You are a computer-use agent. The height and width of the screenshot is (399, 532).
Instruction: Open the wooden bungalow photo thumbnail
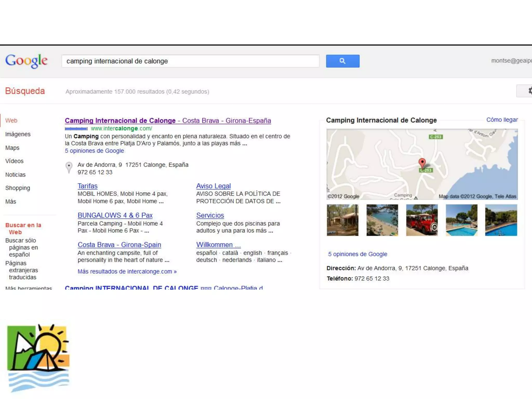point(342,220)
